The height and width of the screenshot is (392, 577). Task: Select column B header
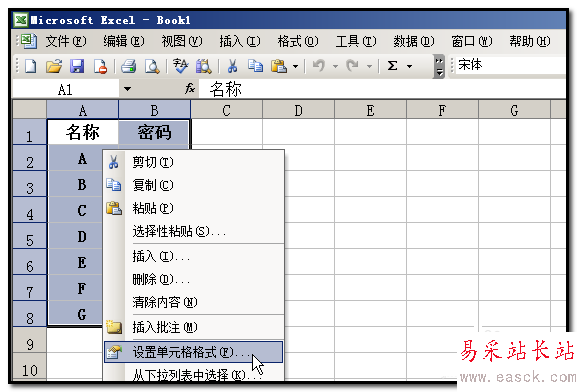155,110
